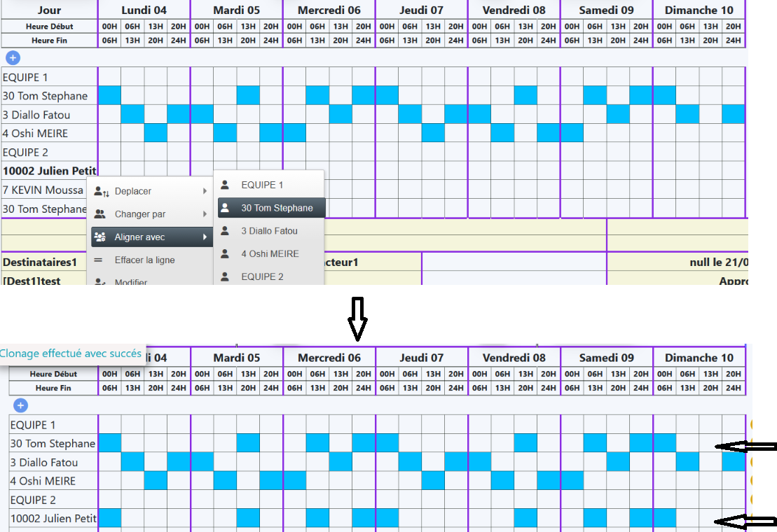Screen dimensions: 777x532
Task: Click the Mercredi 06 day header in upper planning
Action: click(329, 10)
